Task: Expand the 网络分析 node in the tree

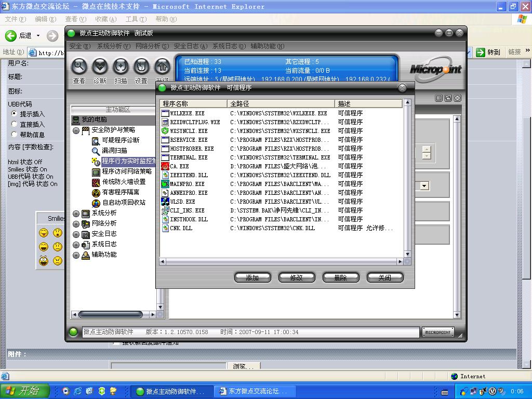Action: (x=76, y=224)
